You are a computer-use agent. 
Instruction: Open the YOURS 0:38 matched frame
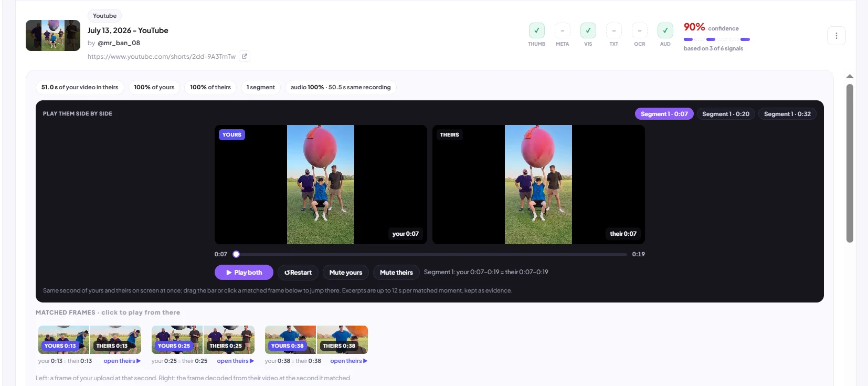(x=290, y=340)
